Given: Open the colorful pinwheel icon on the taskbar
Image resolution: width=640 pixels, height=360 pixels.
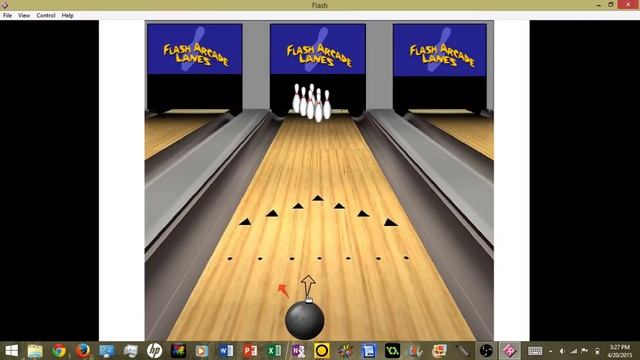Looking at the screenshot, I should point(346,351).
